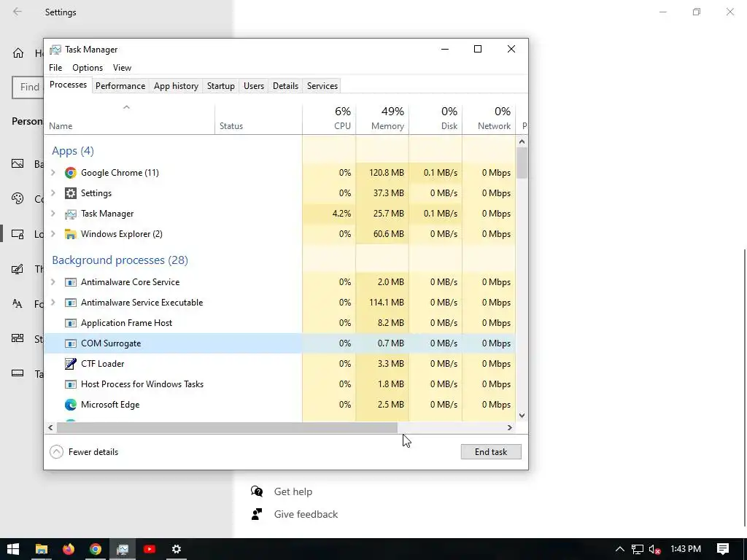Sort processes by Network column

(489, 119)
